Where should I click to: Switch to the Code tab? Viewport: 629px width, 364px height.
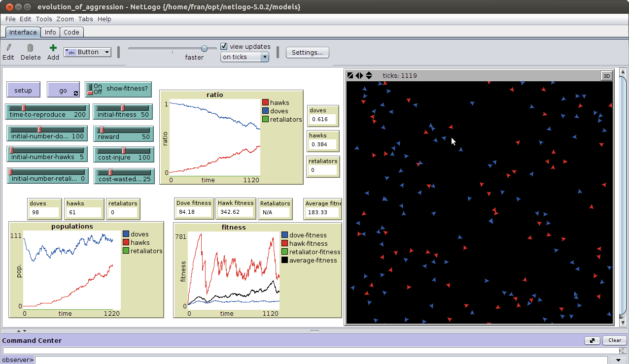pyautogui.click(x=71, y=32)
